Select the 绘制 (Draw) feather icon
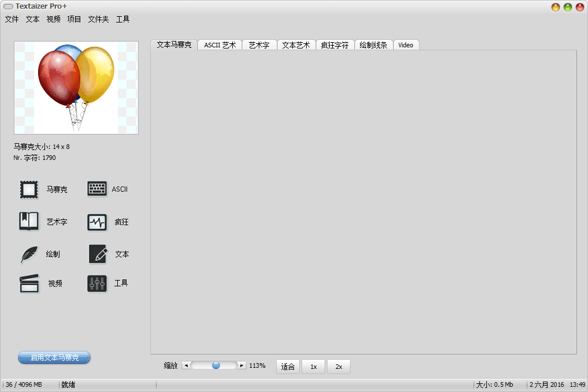 29,254
